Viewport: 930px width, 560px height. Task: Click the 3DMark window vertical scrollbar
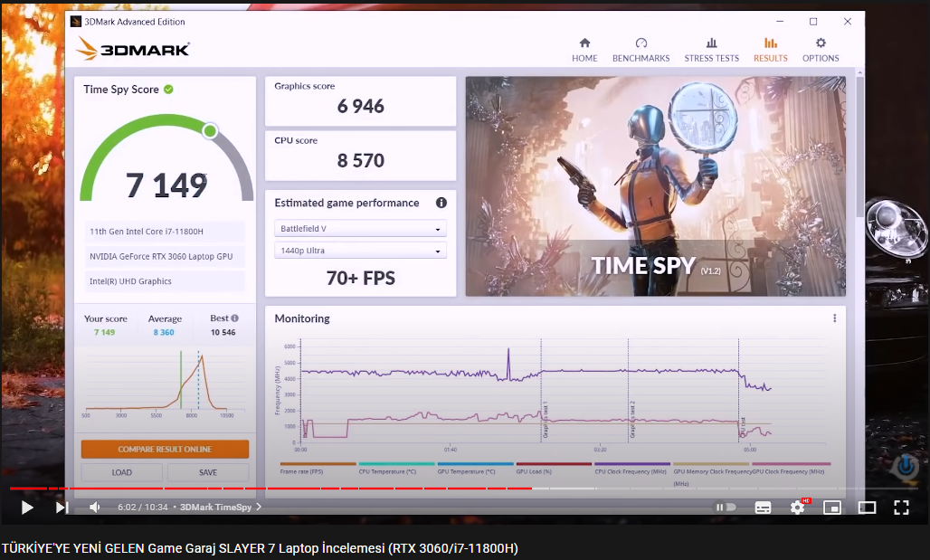click(x=859, y=148)
